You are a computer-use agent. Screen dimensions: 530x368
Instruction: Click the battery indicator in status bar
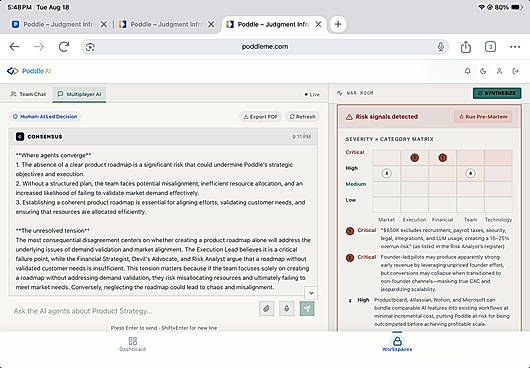coord(517,7)
